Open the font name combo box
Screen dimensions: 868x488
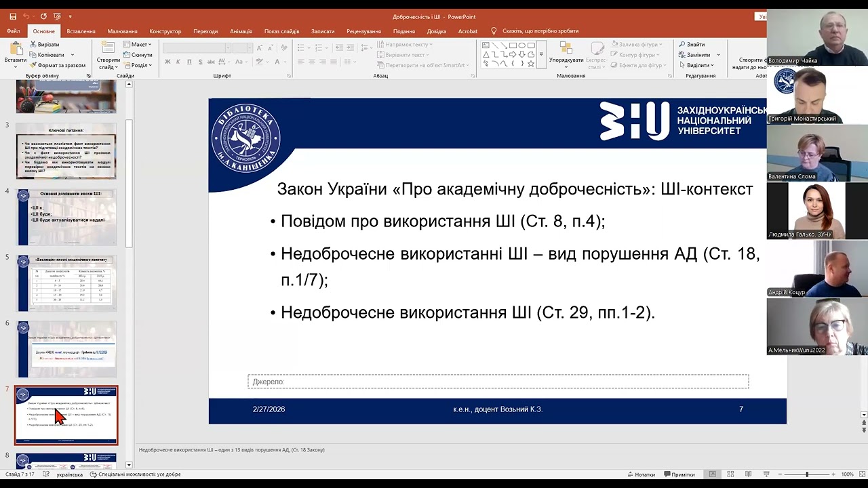[x=195, y=48]
